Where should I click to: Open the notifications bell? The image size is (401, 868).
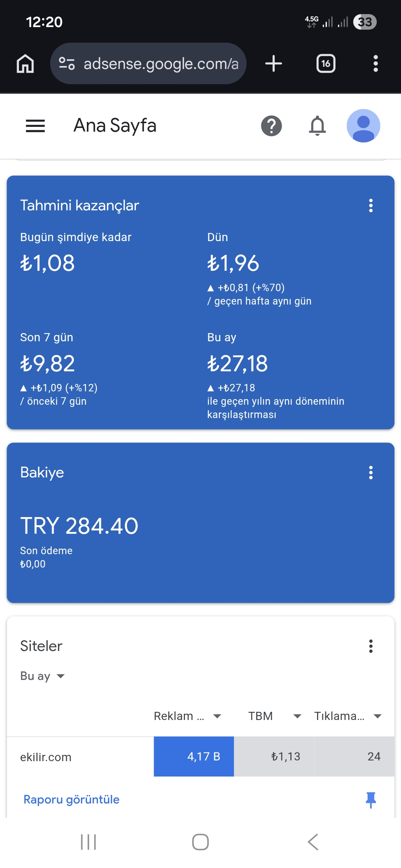tap(317, 126)
